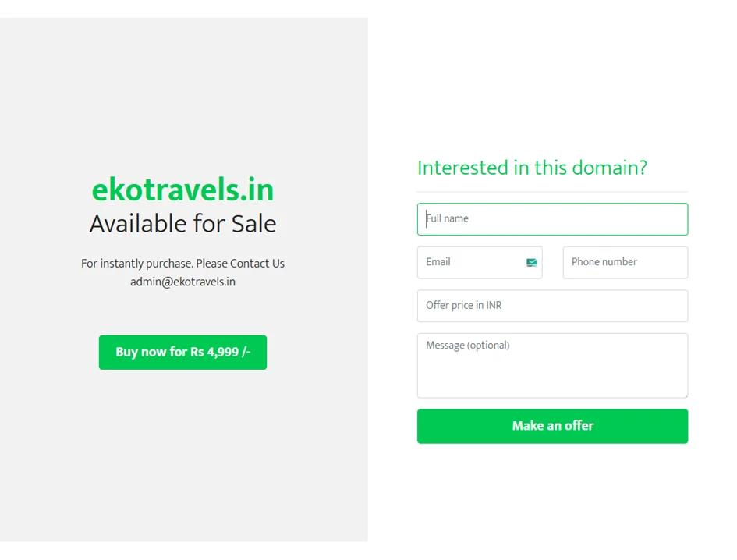Click the Message (optional) placeholder text
The height and width of the screenshot is (560, 737).
468,346
